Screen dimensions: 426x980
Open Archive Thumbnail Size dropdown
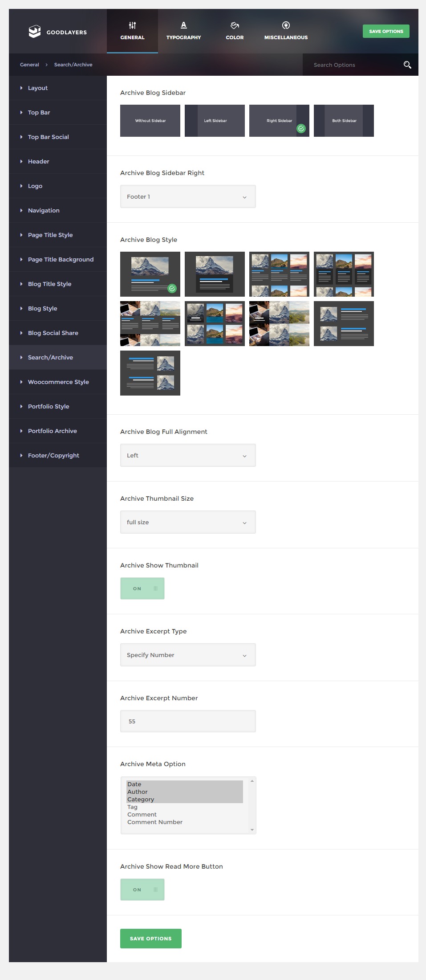point(188,522)
